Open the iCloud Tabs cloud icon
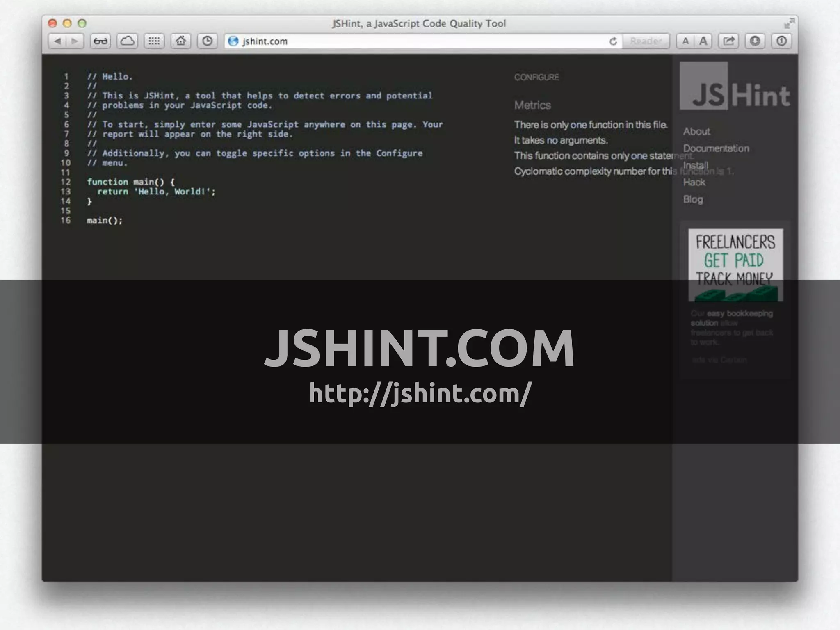 127,41
